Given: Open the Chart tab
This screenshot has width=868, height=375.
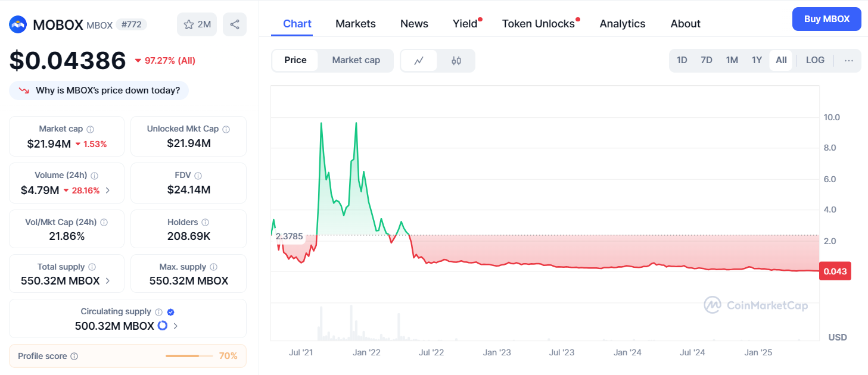Looking at the screenshot, I should point(297,24).
